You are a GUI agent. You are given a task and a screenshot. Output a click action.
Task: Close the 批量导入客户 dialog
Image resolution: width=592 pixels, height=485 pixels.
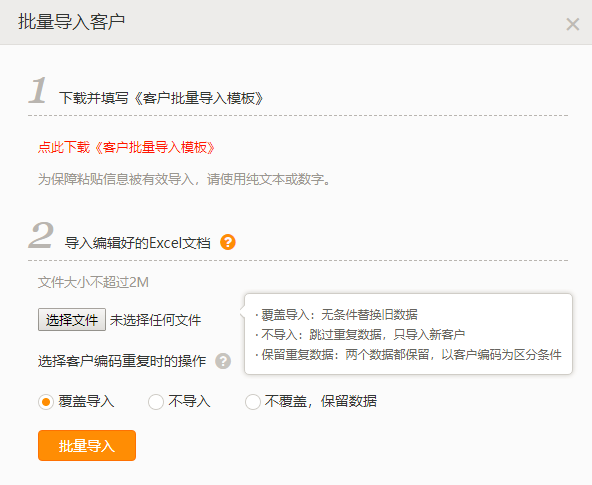click(x=572, y=25)
